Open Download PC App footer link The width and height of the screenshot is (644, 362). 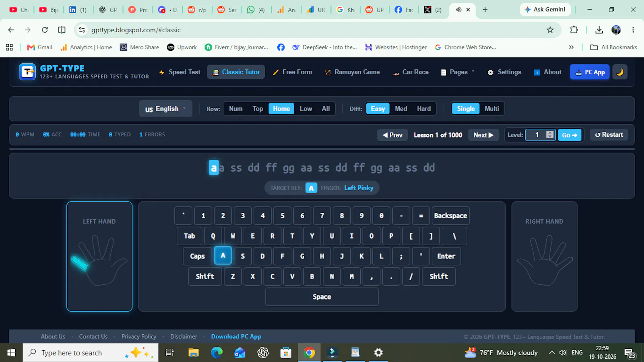coord(236,337)
